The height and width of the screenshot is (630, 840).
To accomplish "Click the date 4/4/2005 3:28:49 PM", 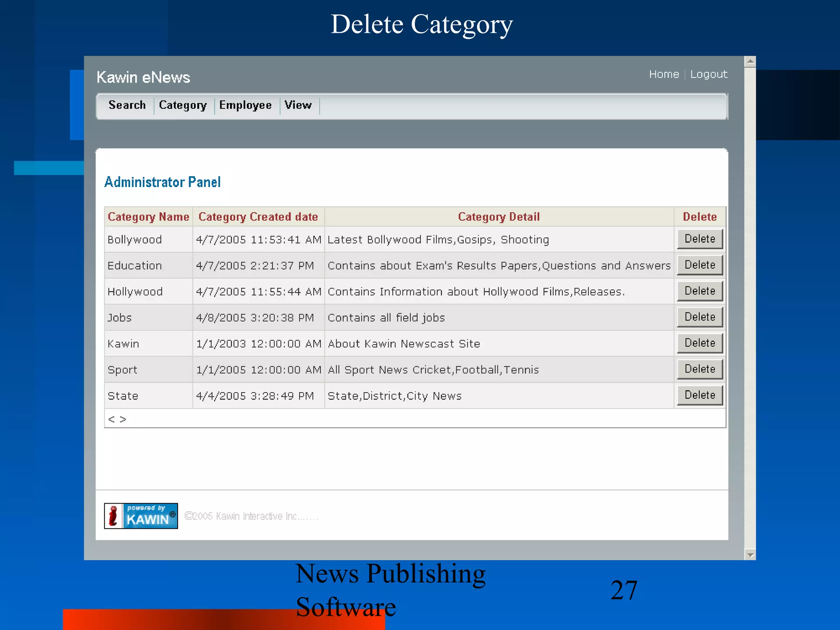I will [255, 396].
